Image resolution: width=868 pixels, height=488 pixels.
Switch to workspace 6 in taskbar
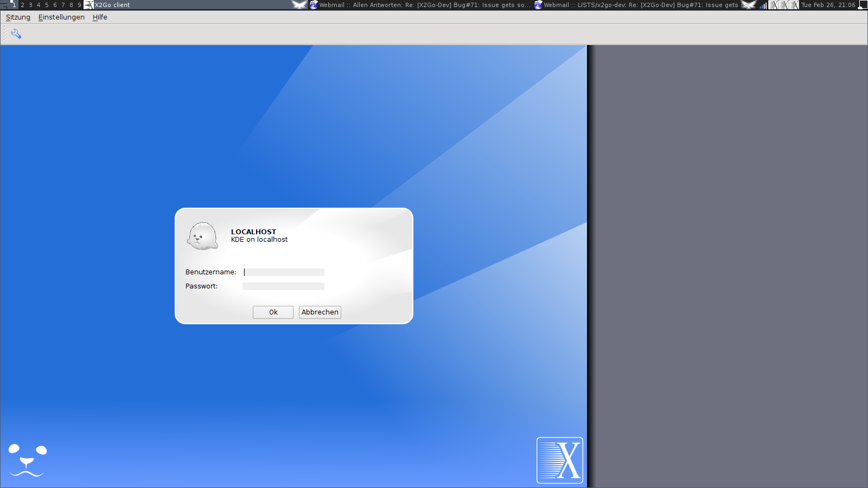pos(55,5)
